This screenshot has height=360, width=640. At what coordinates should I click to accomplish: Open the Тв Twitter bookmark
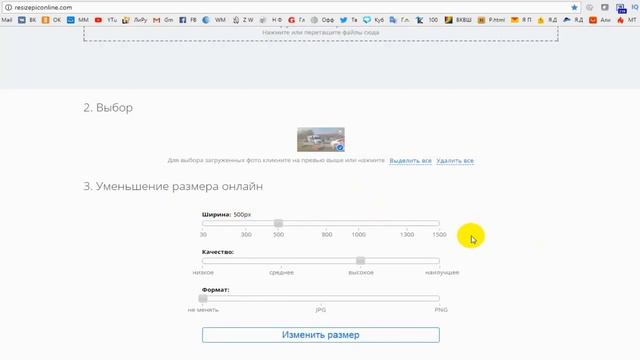[x=348, y=20]
